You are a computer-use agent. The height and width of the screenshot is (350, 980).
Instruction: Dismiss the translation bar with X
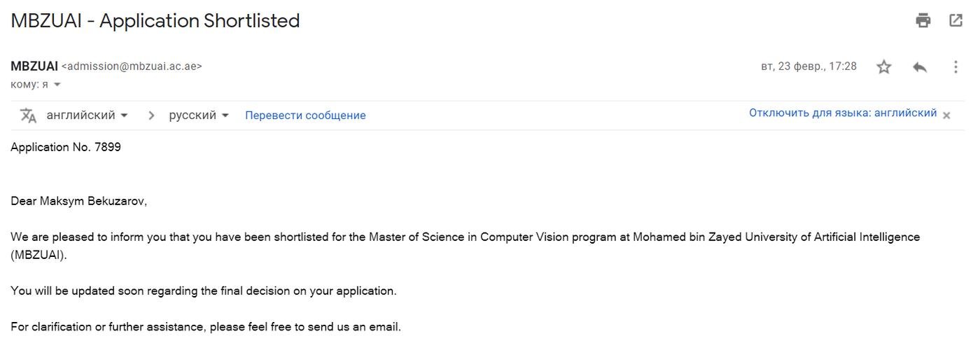(946, 115)
